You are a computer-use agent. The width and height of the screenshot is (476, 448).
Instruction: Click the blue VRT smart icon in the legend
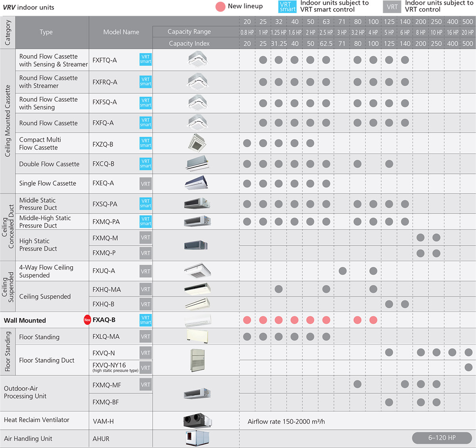[x=288, y=7]
